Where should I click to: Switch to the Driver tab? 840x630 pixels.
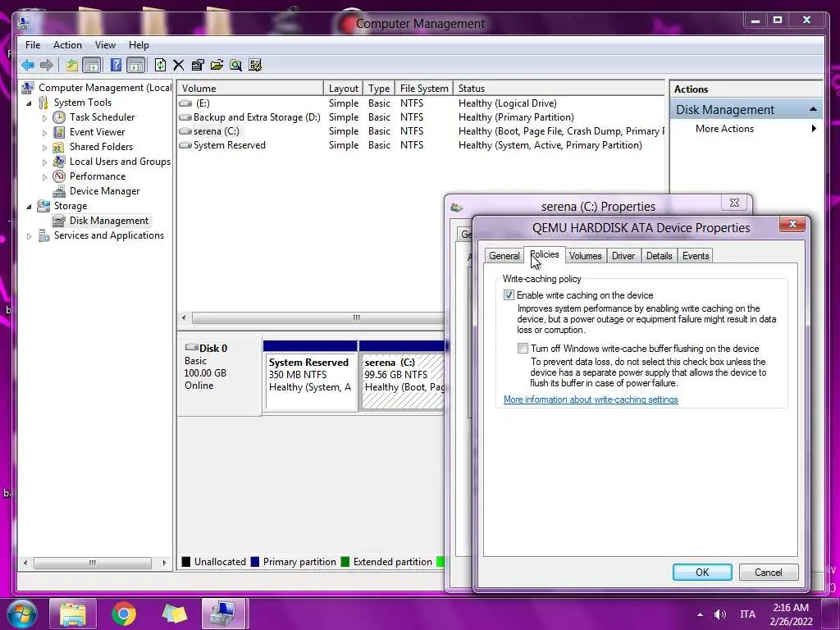tap(623, 256)
